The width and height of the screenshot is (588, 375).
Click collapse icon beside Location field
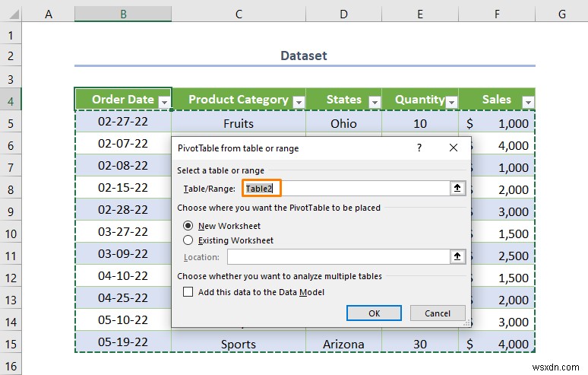click(x=457, y=258)
